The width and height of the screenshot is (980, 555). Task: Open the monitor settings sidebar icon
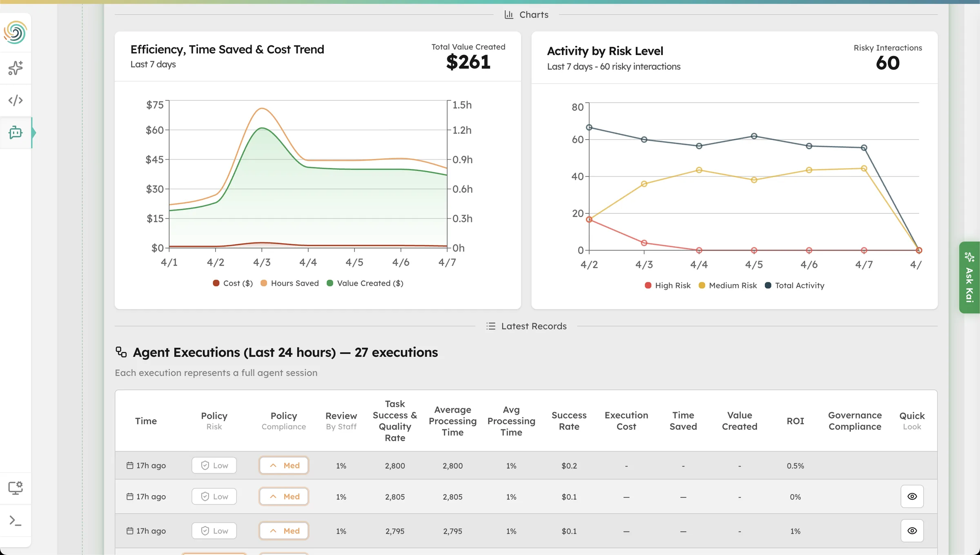[16, 488]
